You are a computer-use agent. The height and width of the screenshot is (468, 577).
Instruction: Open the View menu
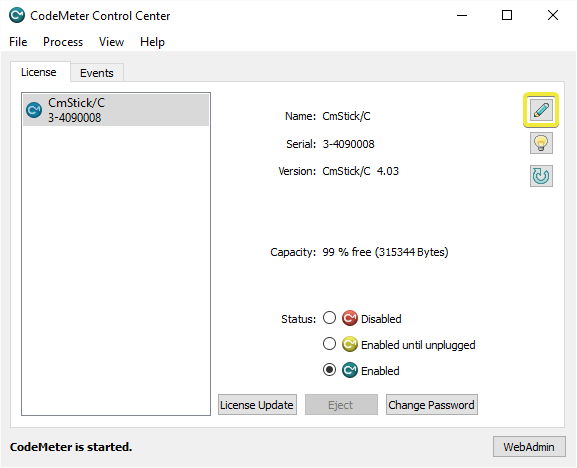pyautogui.click(x=111, y=42)
